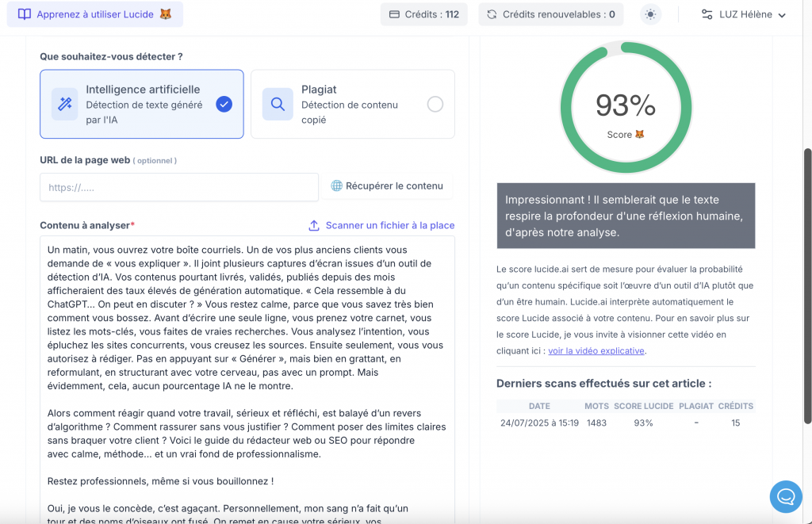812x524 pixels.
Task: Click the magic wand icon for Intelligence artificielle
Action: 65,104
